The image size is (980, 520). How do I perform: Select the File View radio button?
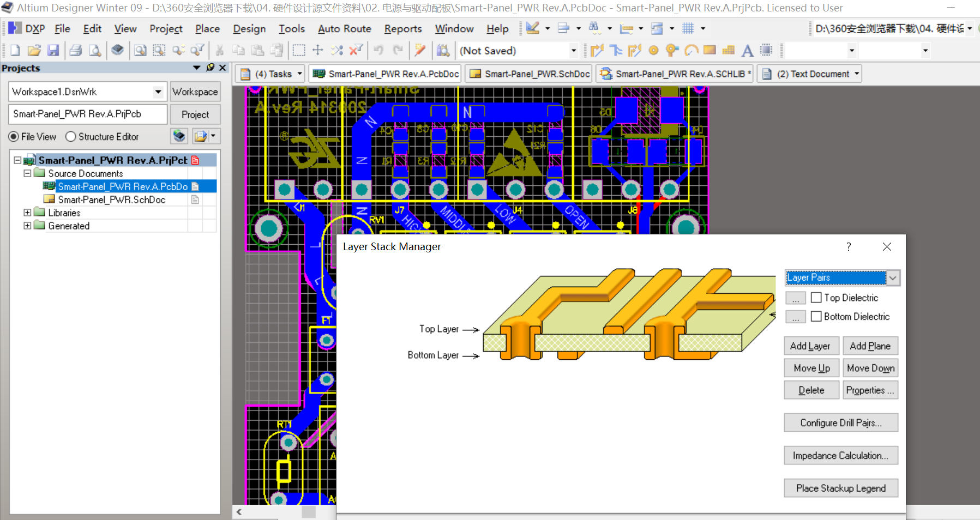[x=14, y=136]
